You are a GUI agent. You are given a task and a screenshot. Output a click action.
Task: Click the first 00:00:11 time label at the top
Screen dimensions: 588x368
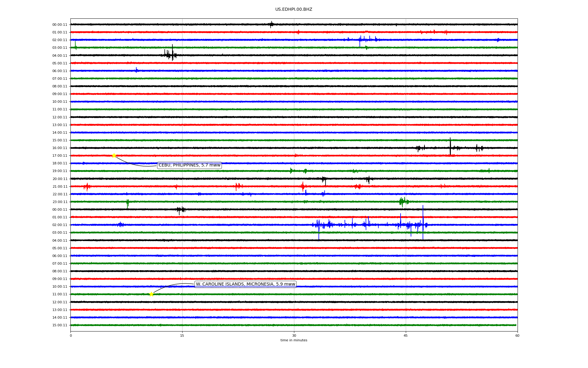pos(60,25)
